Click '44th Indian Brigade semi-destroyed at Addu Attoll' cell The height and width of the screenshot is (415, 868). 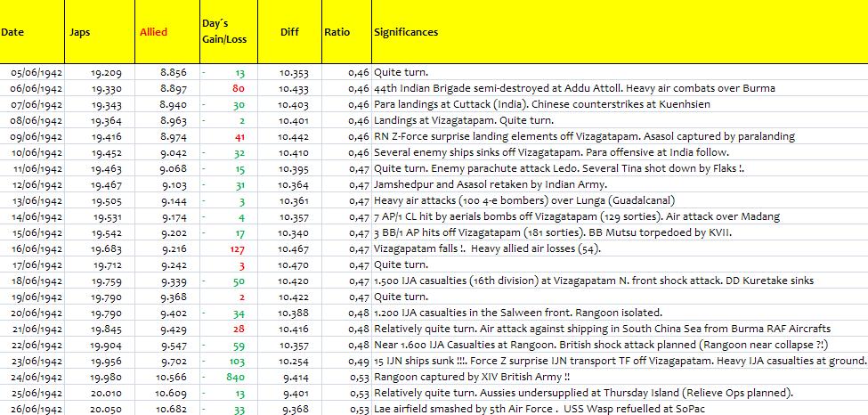pos(620,88)
